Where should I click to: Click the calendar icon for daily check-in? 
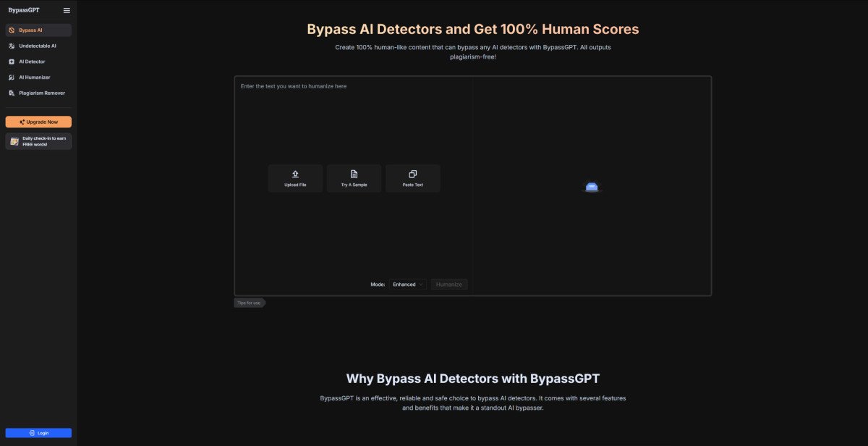pos(14,140)
